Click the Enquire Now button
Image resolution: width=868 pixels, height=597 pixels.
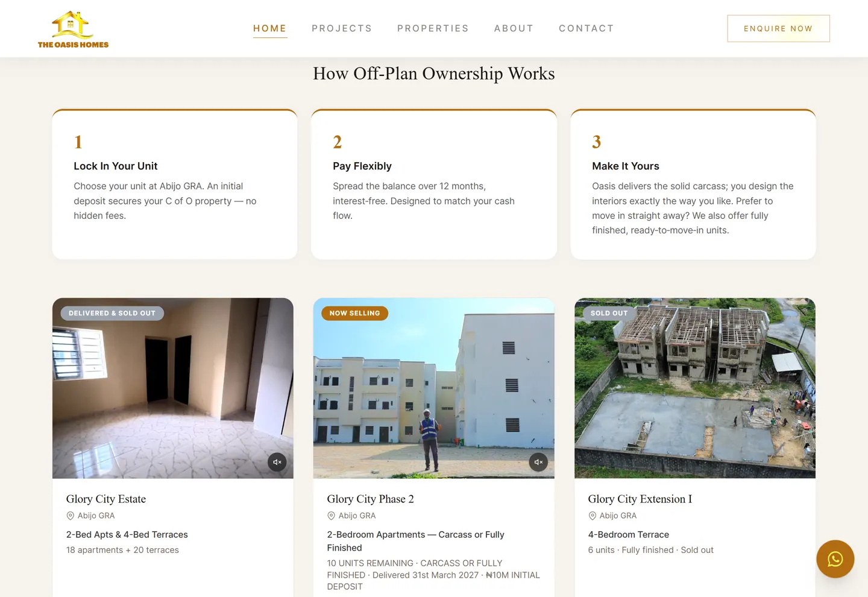pyautogui.click(x=778, y=28)
